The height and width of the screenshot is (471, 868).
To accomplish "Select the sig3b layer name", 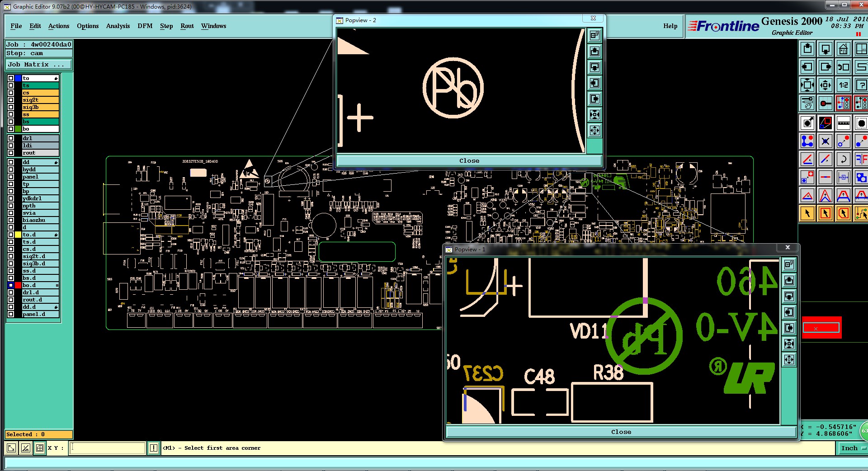I will (x=40, y=107).
